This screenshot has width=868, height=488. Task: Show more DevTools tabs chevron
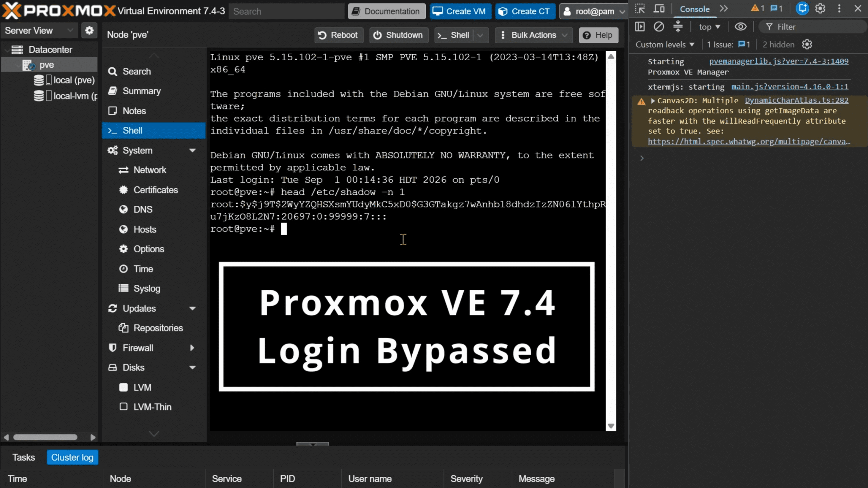[724, 9]
